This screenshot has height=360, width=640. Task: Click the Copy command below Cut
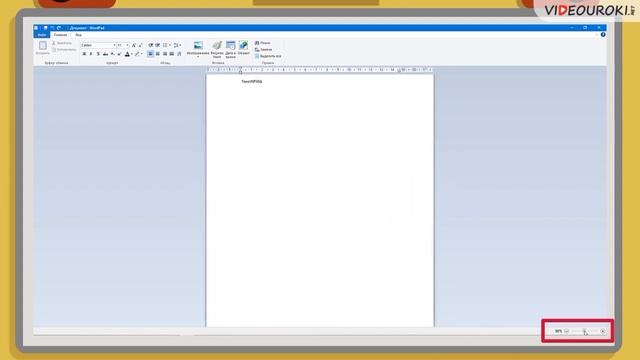64,49
